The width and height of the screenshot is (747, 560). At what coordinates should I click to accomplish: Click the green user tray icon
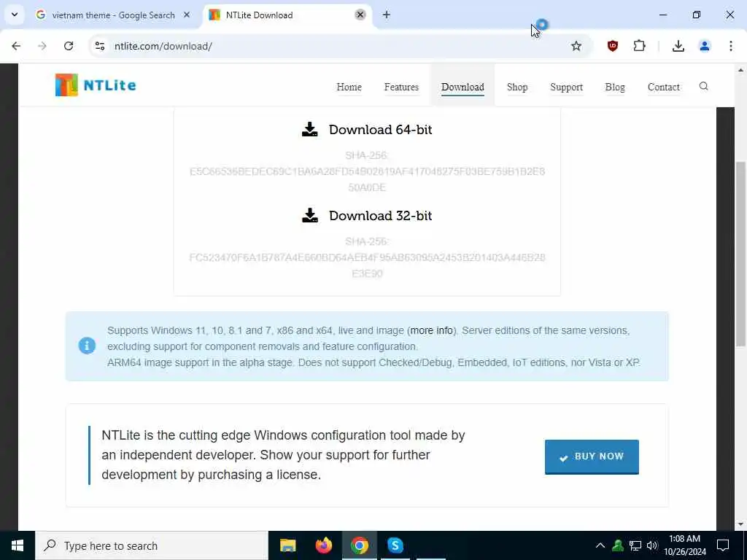(x=618, y=545)
